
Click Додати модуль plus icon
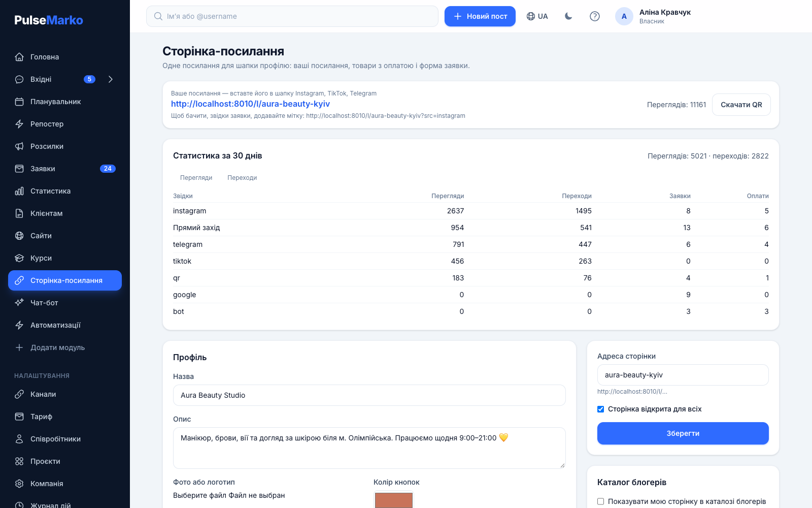tap(19, 347)
